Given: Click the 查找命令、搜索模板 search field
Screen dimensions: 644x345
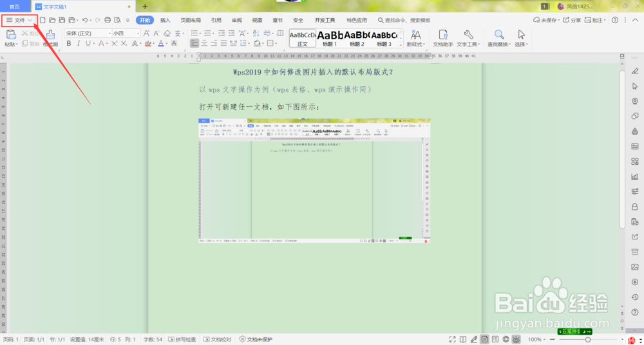Looking at the screenshot, I should coord(404,20).
